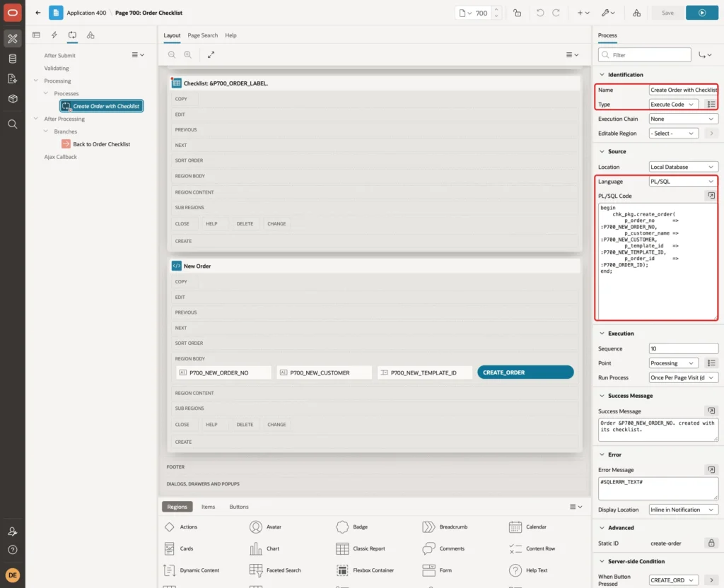
Task: Open the Execution Chain dropdown
Action: click(x=684, y=119)
